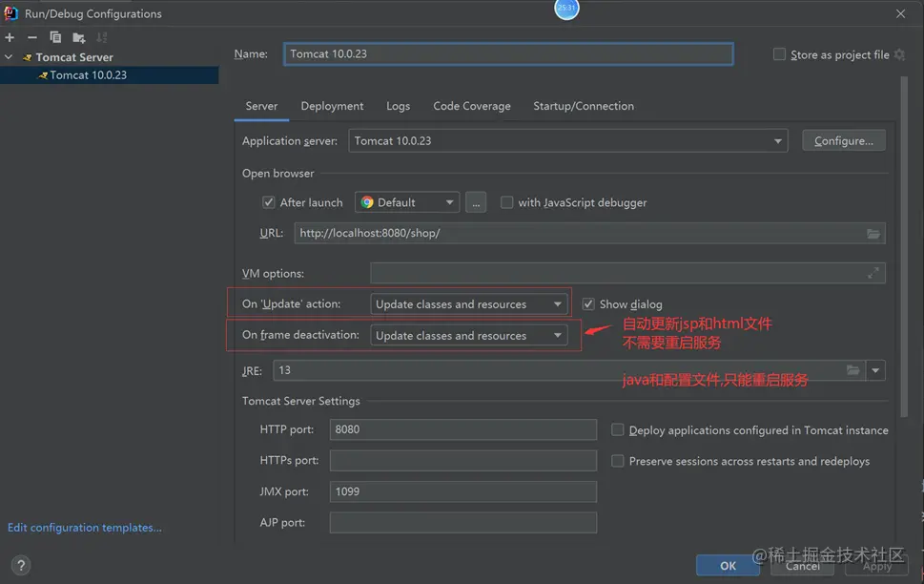Sort configurations alphabetically icon

pos(101,38)
